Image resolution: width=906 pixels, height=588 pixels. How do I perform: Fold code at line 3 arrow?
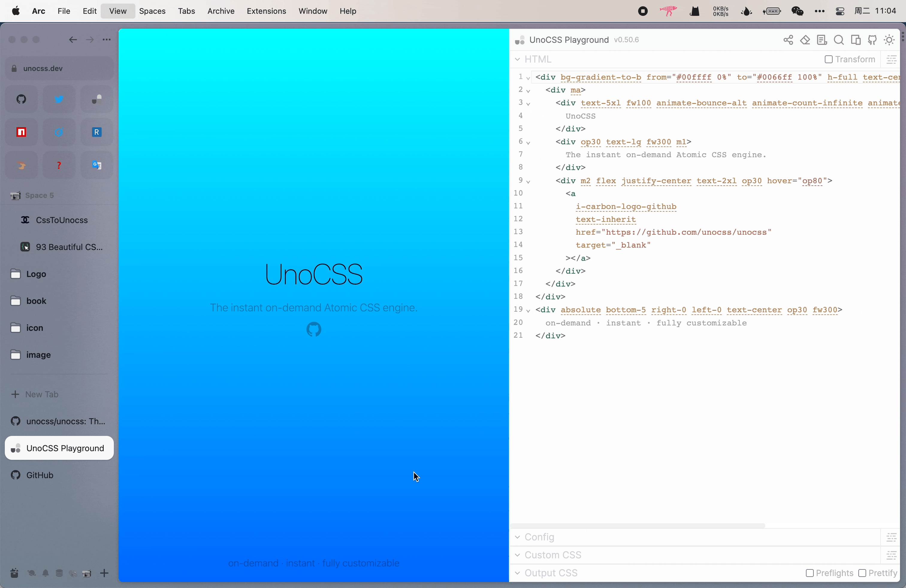point(528,104)
